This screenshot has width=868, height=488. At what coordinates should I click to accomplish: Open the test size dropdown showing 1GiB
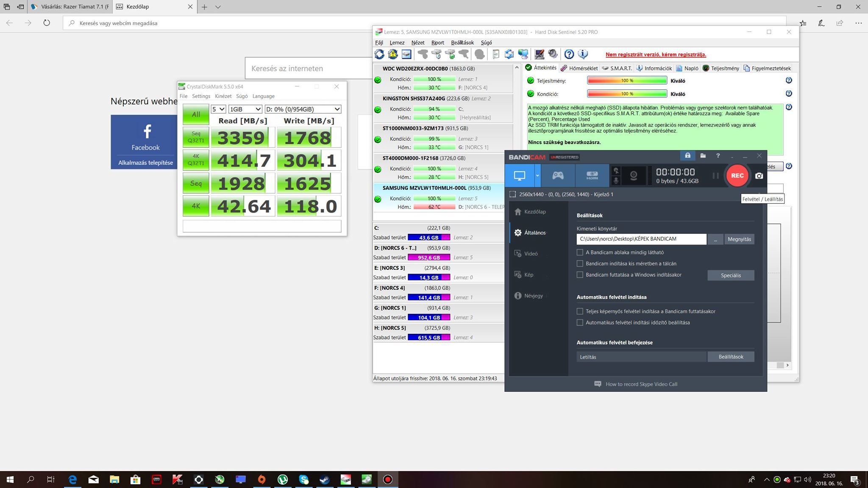(x=245, y=109)
